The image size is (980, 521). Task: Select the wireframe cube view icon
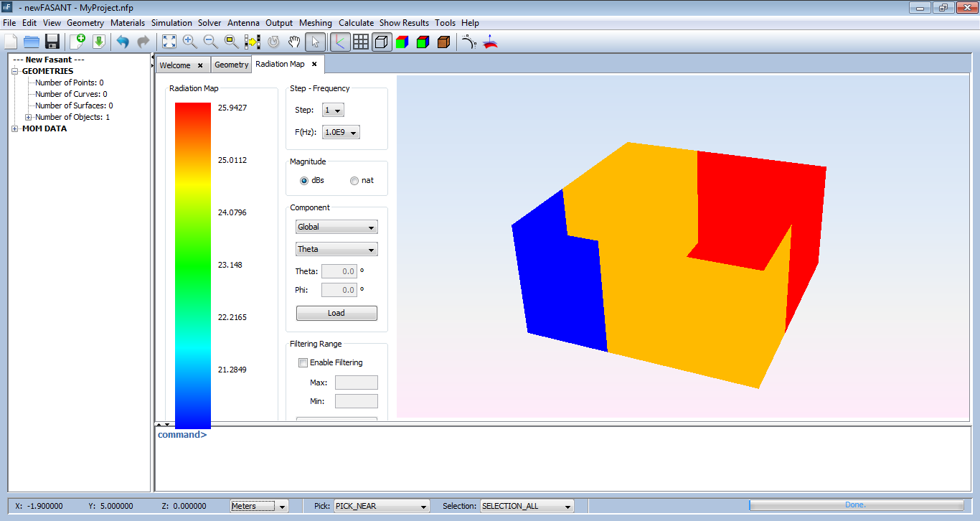click(382, 42)
